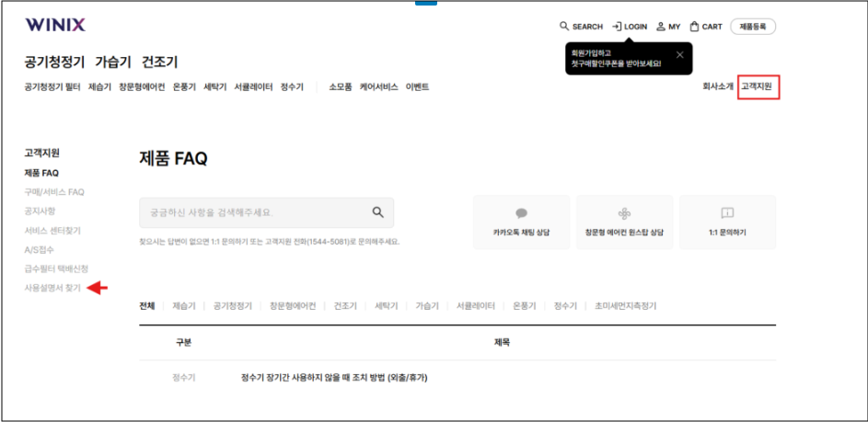Select 제품 FAQ in the sidebar
Screen dimensions: 868x422
[x=41, y=173]
